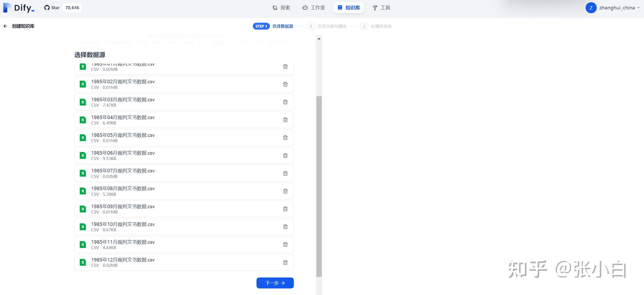Go to the 工具 tab
The height and width of the screenshot is (295, 644).
381,8
